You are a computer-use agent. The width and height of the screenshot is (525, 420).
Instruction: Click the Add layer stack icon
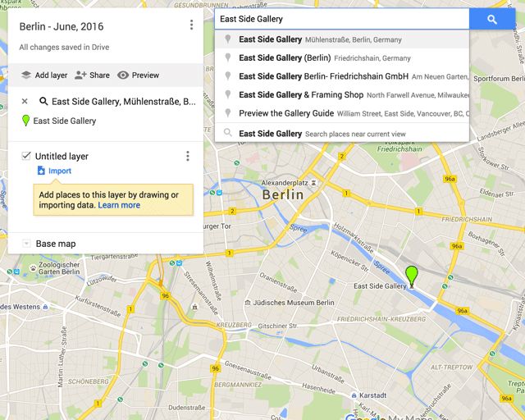coord(26,75)
